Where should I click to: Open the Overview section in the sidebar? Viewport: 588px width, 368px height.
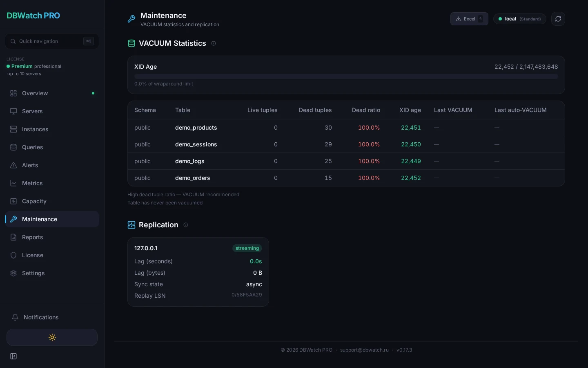[x=35, y=93]
